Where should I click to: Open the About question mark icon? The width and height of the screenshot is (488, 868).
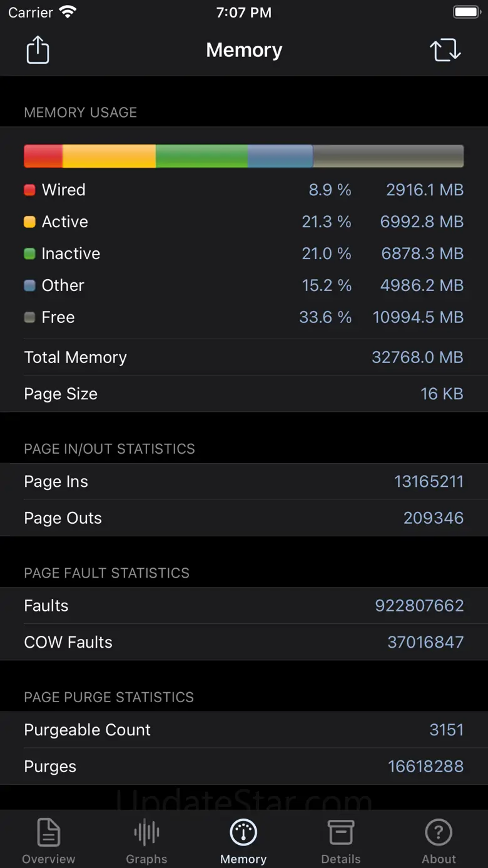click(x=439, y=833)
